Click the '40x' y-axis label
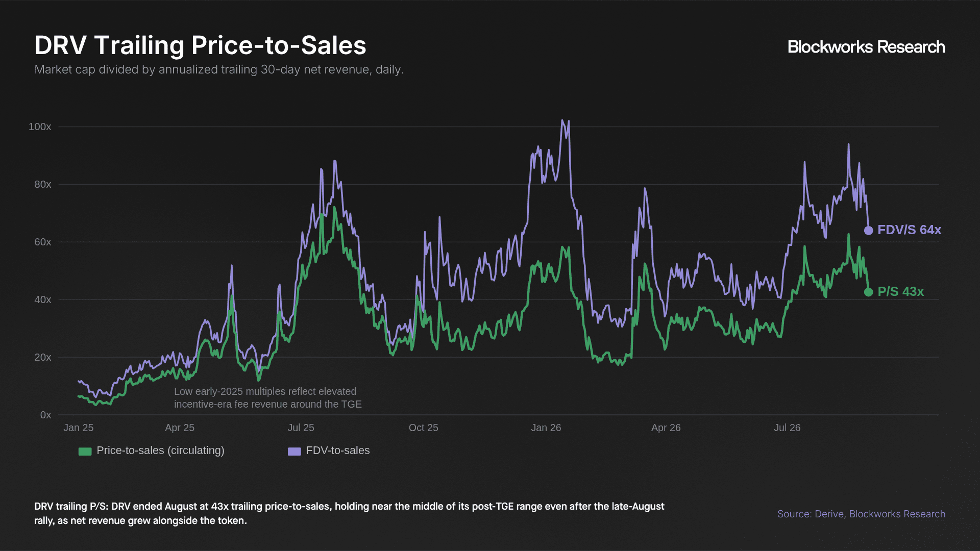 43,299
